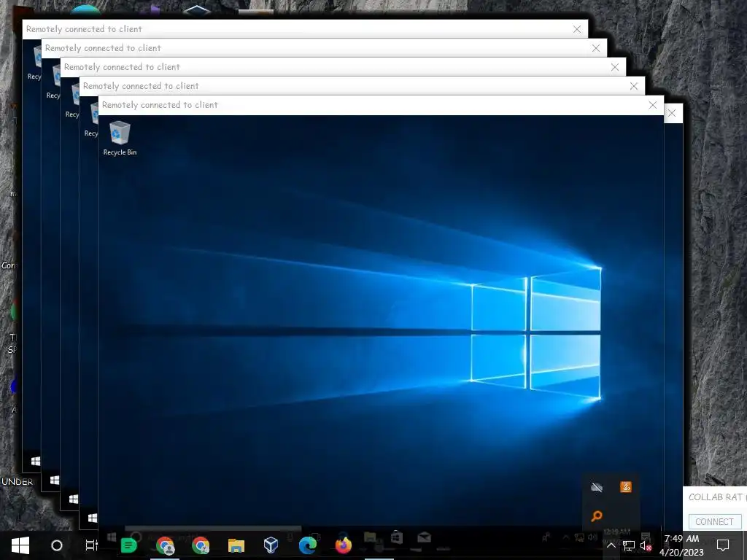Switch to Chrome with the profile badge
Image resolution: width=747 pixels, height=560 pixels.
pyautogui.click(x=165, y=545)
